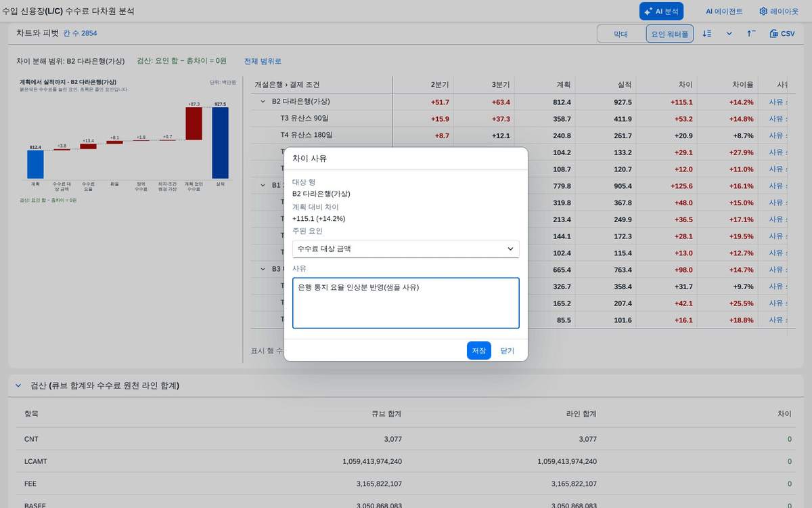Close the dialog with 닫기

coord(507,350)
